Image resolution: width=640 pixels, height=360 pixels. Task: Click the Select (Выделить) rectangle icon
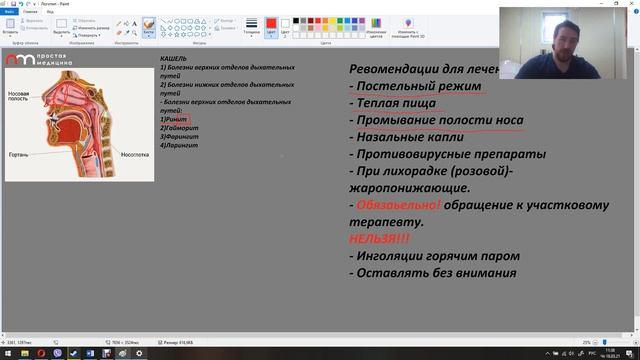click(62, 23)
